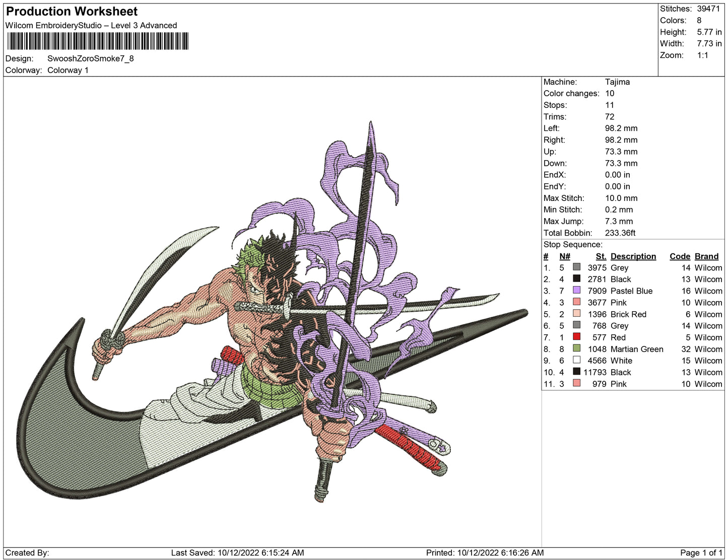Click the St. stitch count column header

click(601, 256)
